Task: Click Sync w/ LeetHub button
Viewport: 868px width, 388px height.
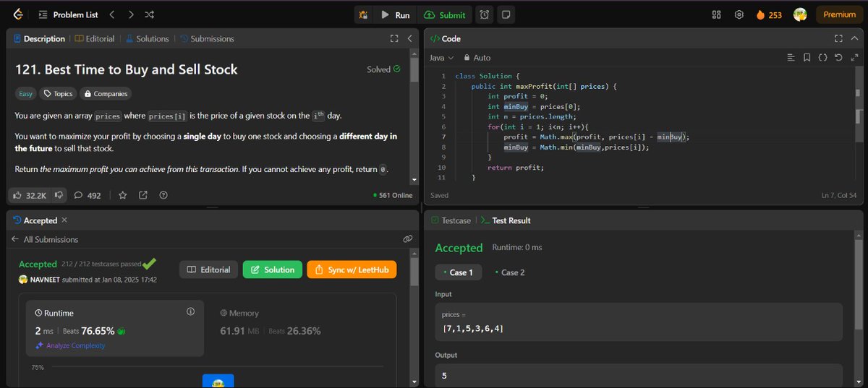Action: (352, 270)
